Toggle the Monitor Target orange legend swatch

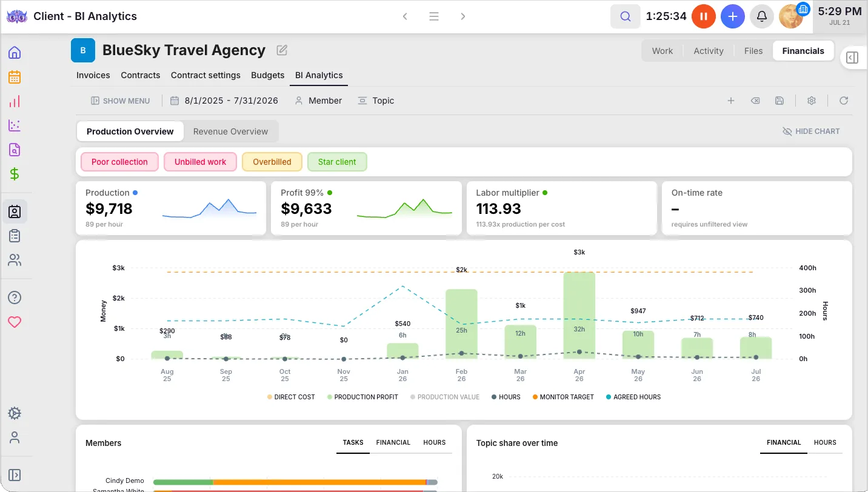click(535, 397)
